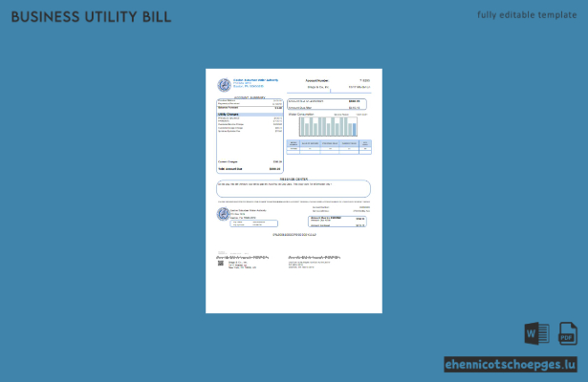
Task: Click the PDF file format icon
Action: pyautogui.click(x=567, y=333)
